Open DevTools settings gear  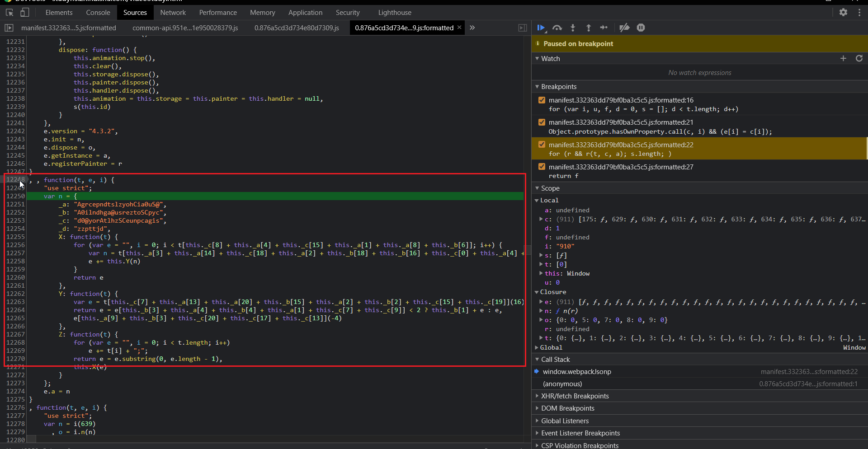click(843, 13)
